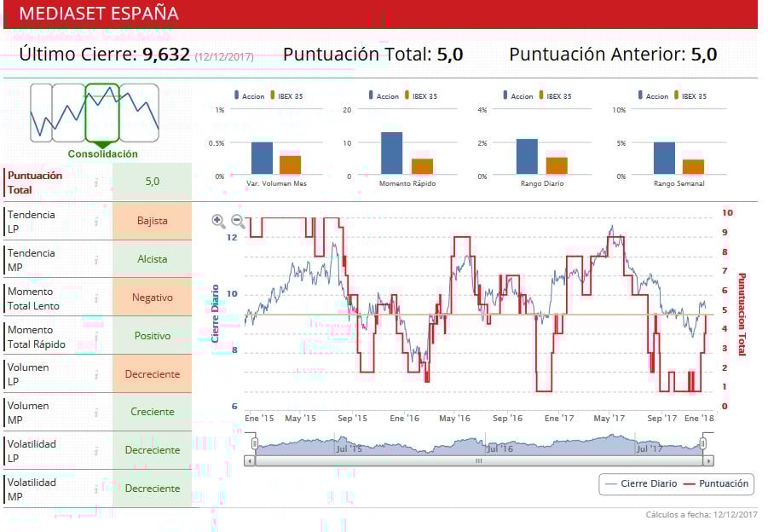The height and width of the screenshot is (532, 768).
Task: Toggle the Puntuación series in legend
Action: click(x=716, y=483)
